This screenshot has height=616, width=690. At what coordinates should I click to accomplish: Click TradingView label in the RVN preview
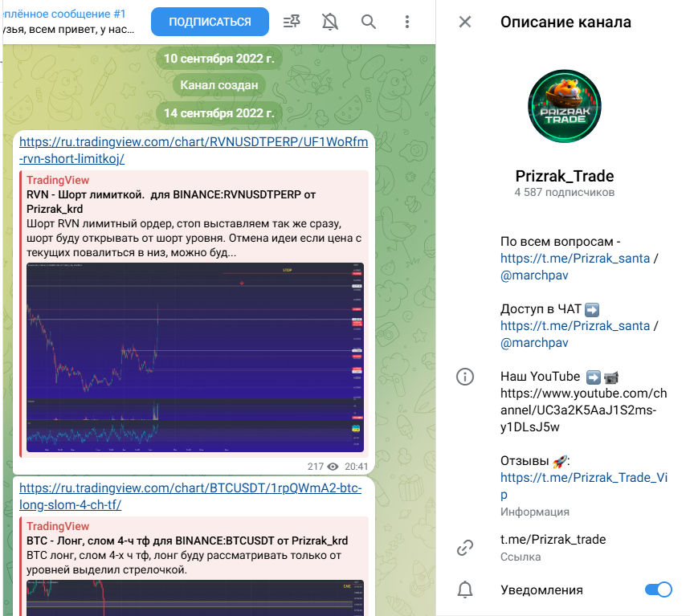58,180
